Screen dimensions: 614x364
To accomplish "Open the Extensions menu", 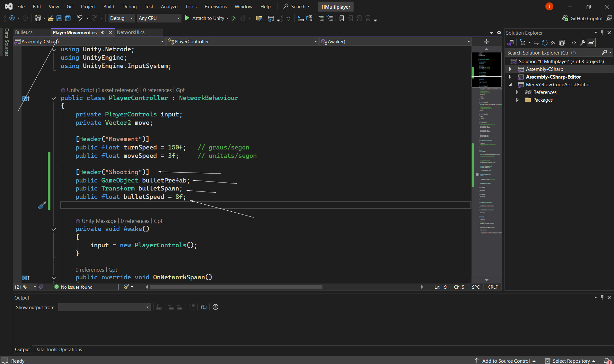I will (x=215, y=6).
